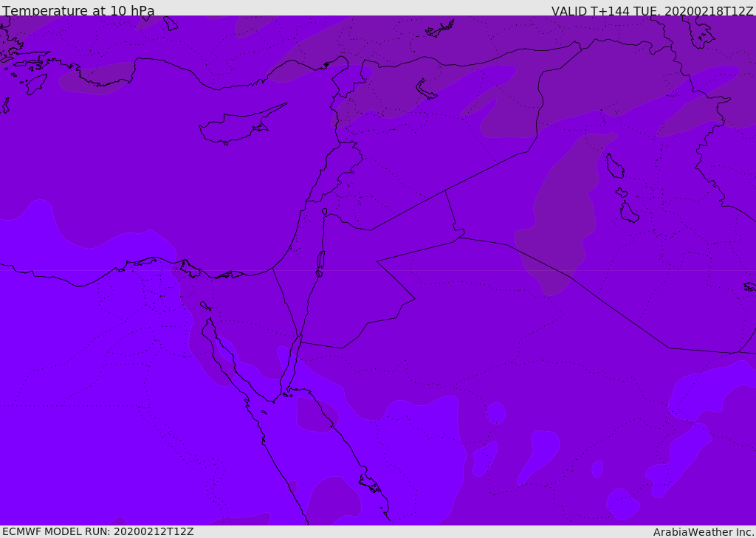Click the 'ECMWF MODEL RUN: 20200212T12Z' text

pyautogui.click(x=98, y=531)
